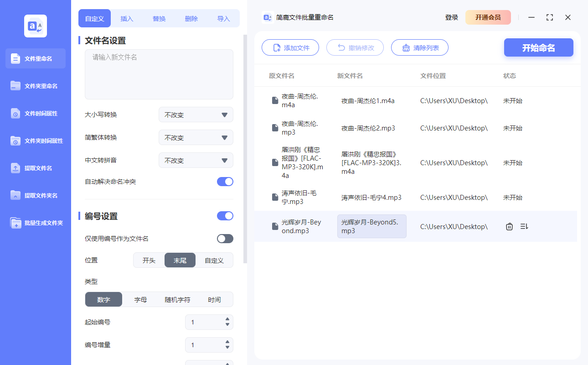Open the 中文转拼音 dropdown
Viewport: 588px width, 365px height.
point(196,160)
